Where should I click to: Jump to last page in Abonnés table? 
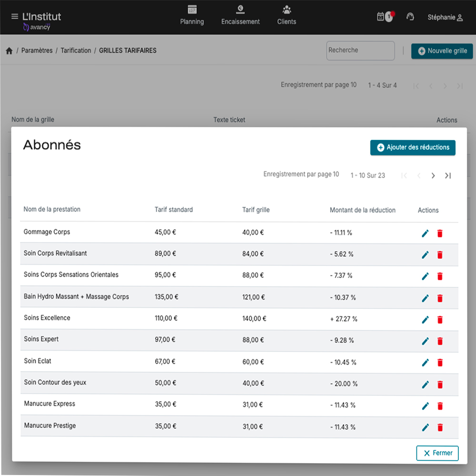(448, 176)
